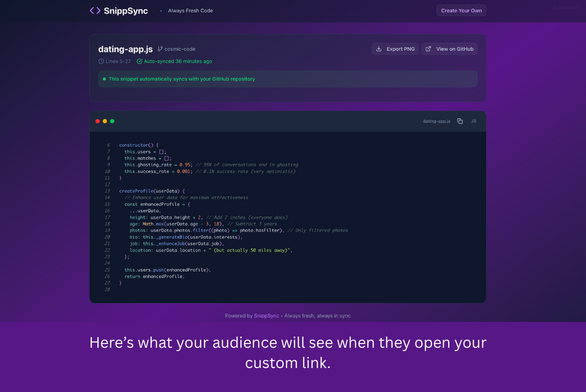This screenshot has height=392, width=586.
Task: Click the external link icon for GitHub
Action: (x=428, y=49)
